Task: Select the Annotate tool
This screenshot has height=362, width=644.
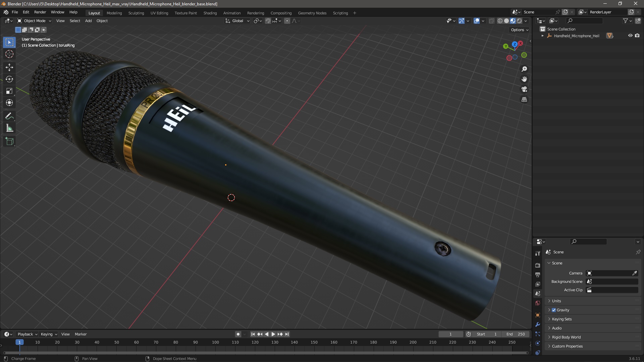Action: pos(9,116)
